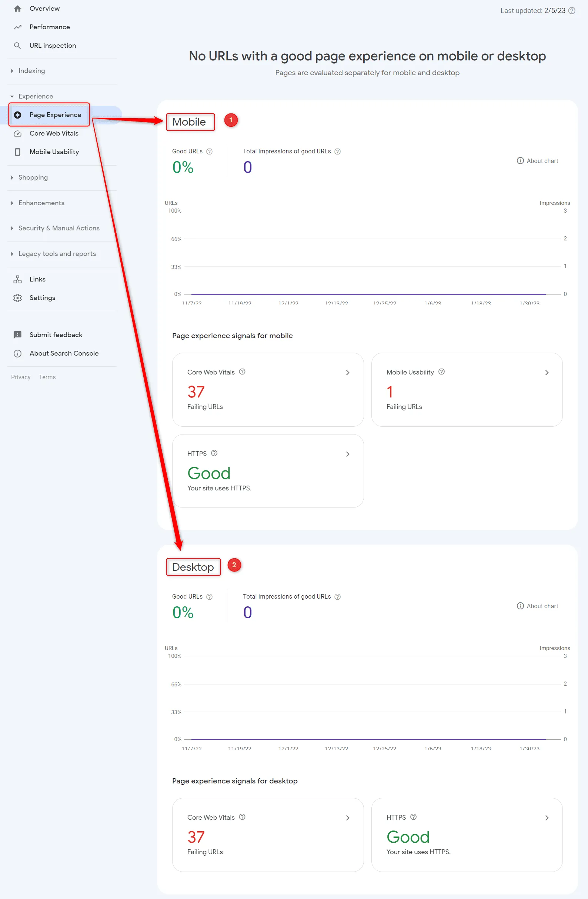The height and width of the screenshot is (899, 588).
Task: Open the Terms link
Action: tap(47, 377)
